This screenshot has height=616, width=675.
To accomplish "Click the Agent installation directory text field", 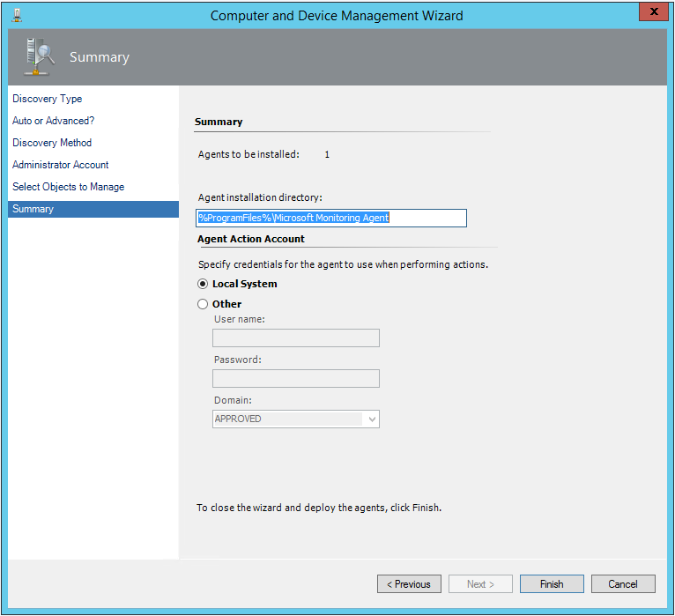I will click(x=330, y=218).
